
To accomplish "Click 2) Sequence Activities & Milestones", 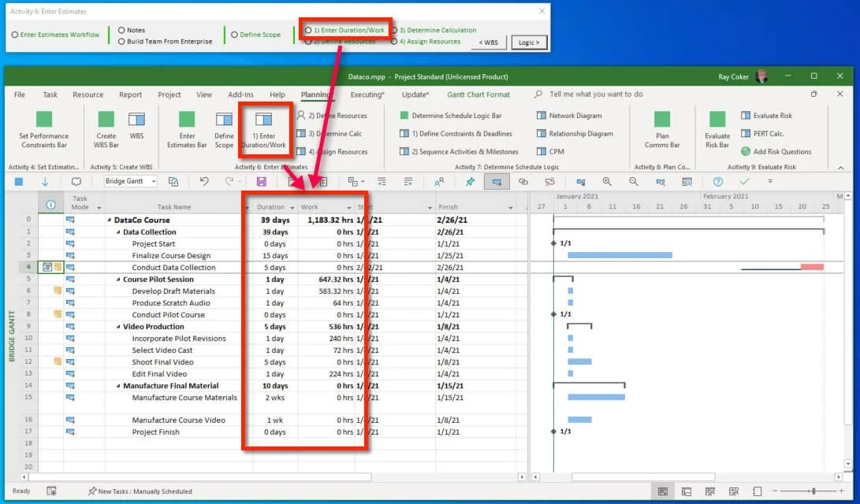I will tap(459, 152).
